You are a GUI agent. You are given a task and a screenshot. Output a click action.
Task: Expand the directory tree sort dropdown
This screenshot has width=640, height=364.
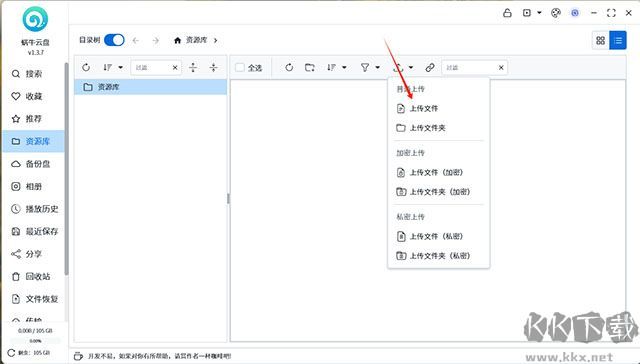point(113,67)
